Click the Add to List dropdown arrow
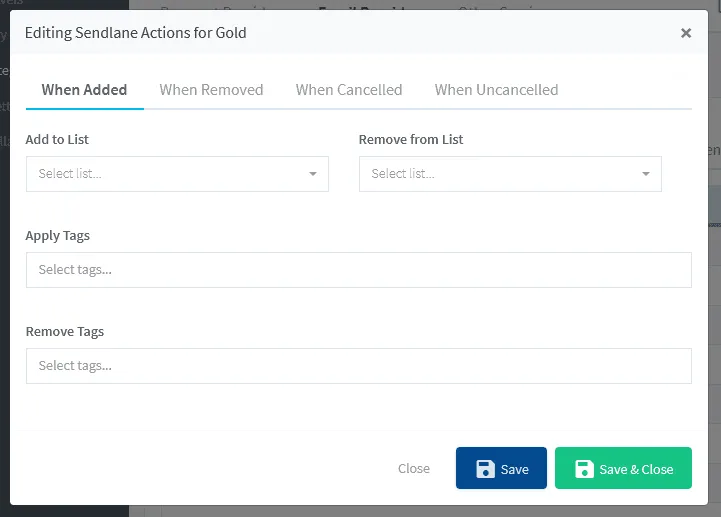 coord(312,174)
